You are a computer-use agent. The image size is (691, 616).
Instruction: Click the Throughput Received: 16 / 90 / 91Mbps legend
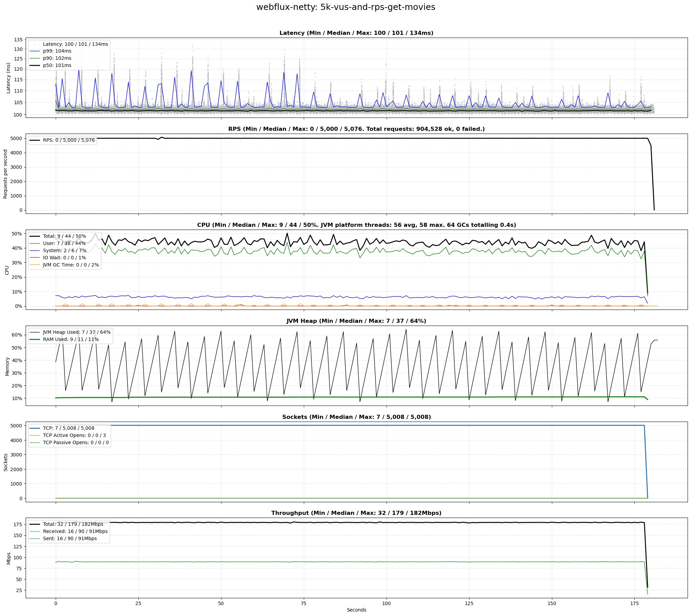click(x=75, y=532)
